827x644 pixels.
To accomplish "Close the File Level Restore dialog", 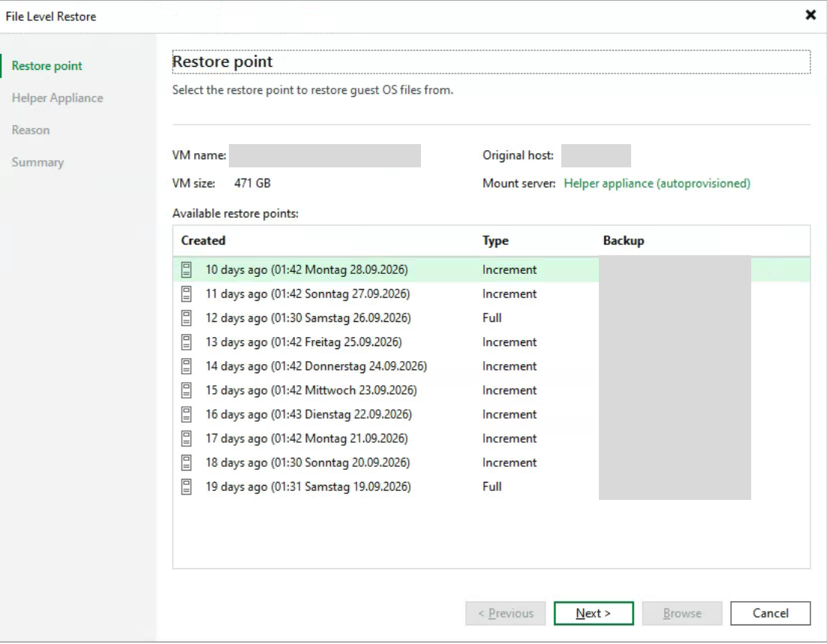I will click(810, 15).
